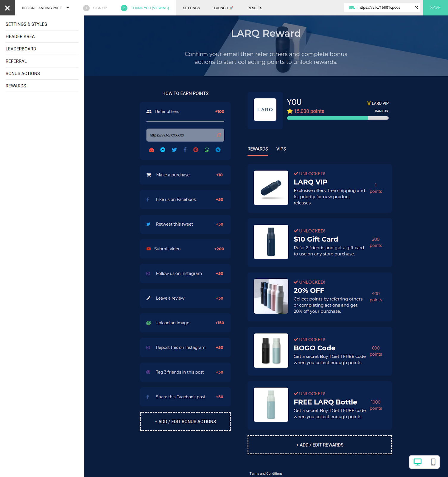448x477 pixels.
Task: Click Instagram icon beside Repost this on Instagram
Action: point(148,348)
